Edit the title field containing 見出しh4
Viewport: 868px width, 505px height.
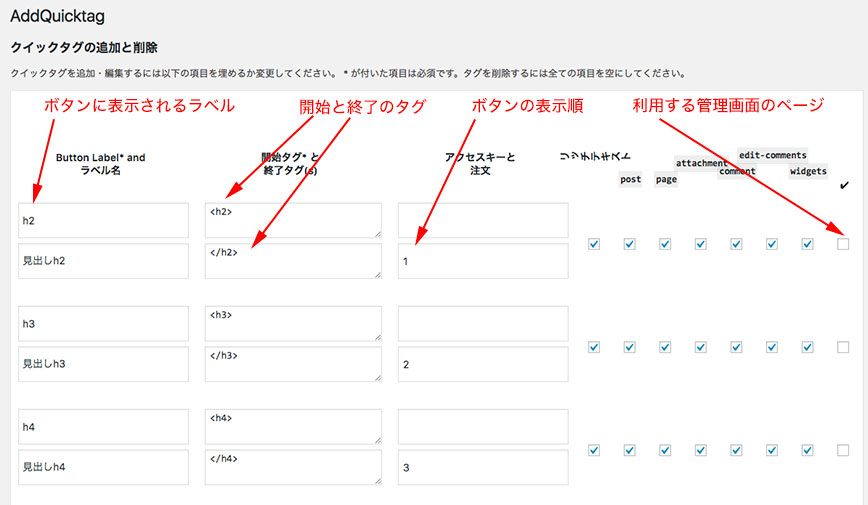(104, 467)
